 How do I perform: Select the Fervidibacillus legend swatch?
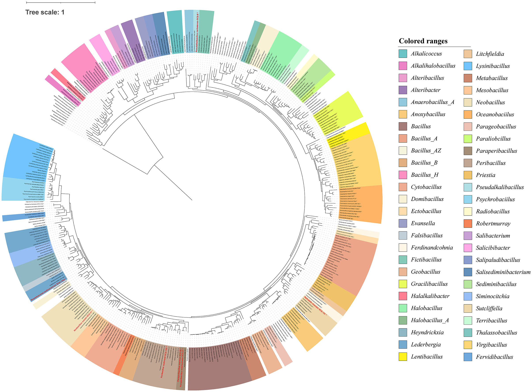[x=468, y=357]
